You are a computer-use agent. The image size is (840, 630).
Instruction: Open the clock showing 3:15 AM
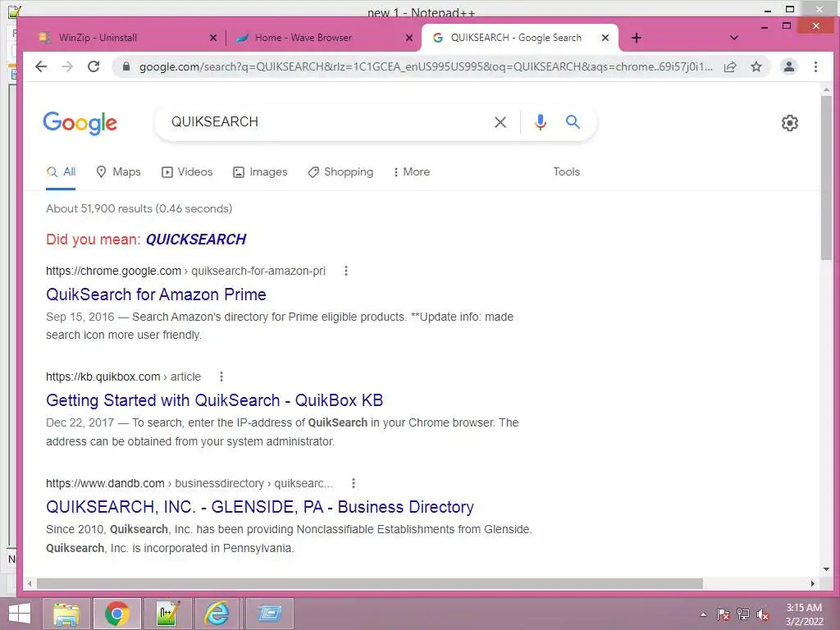(x=804, y=614)
